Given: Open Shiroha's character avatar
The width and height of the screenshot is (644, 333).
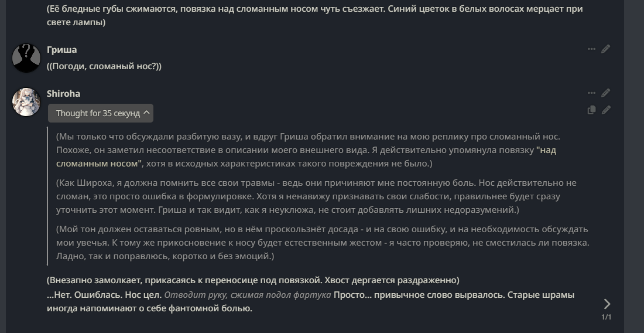Looking at the screenshot, I should [x=26, y=102].
